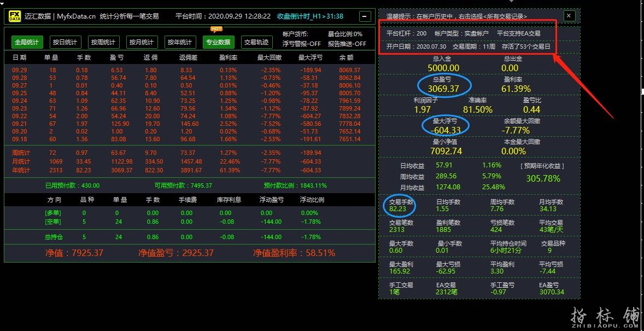Click 交易笔数 value 2313
644x331 pixels.
[397, 230]
